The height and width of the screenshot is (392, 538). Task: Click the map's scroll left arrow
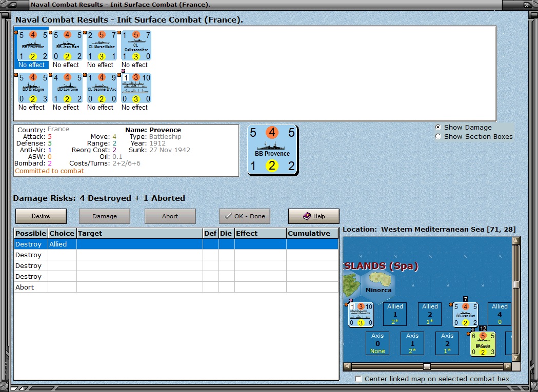pos(347,366)
